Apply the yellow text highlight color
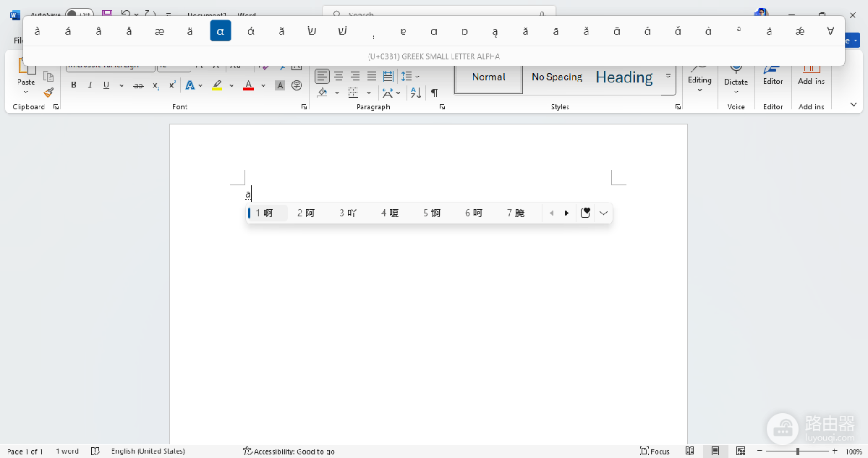Screen dimensions: 868x458 217,85
